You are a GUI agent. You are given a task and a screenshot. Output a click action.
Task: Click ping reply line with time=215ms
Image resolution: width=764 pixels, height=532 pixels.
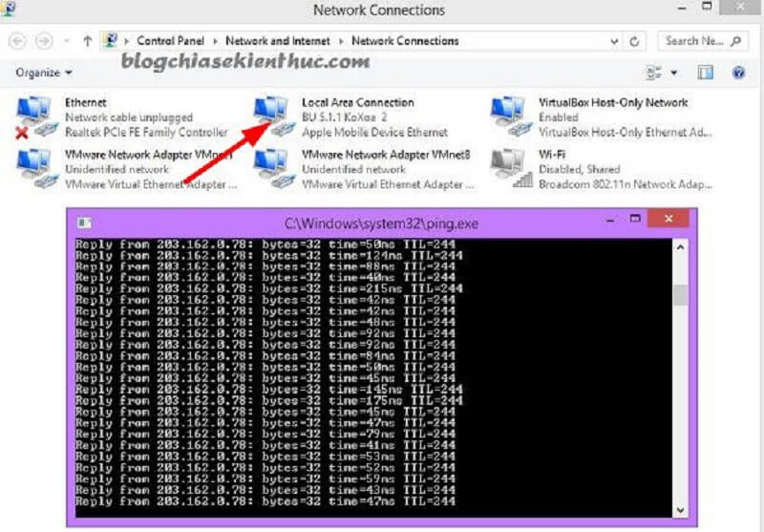pos(269,288)
